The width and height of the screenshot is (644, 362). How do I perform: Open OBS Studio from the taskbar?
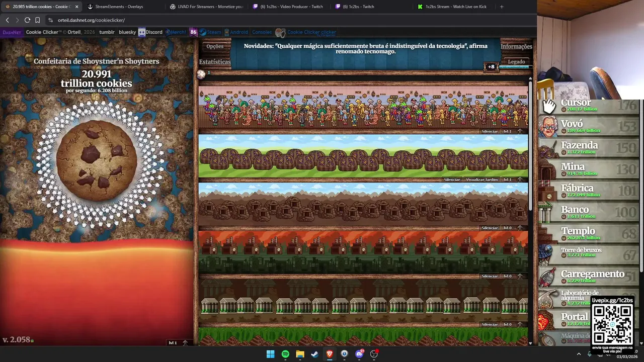(374, 354)
